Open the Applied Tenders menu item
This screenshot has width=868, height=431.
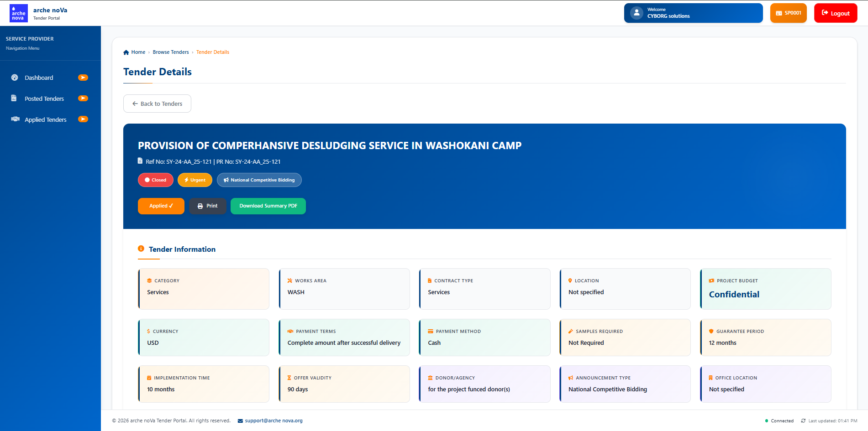(x=46, y=119)
